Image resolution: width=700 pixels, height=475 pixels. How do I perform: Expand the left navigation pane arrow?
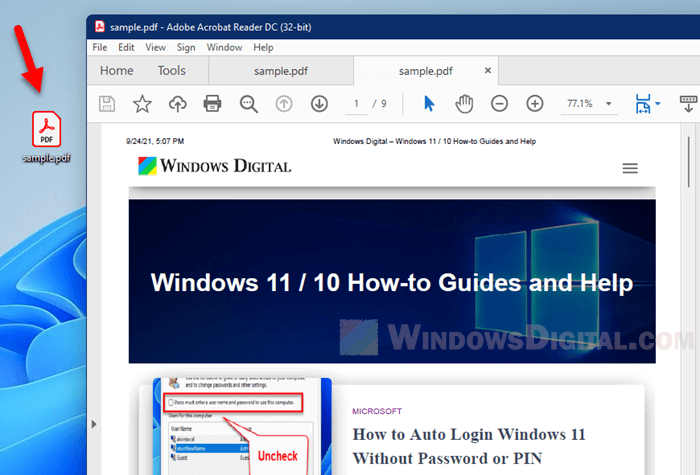[94, 424]
